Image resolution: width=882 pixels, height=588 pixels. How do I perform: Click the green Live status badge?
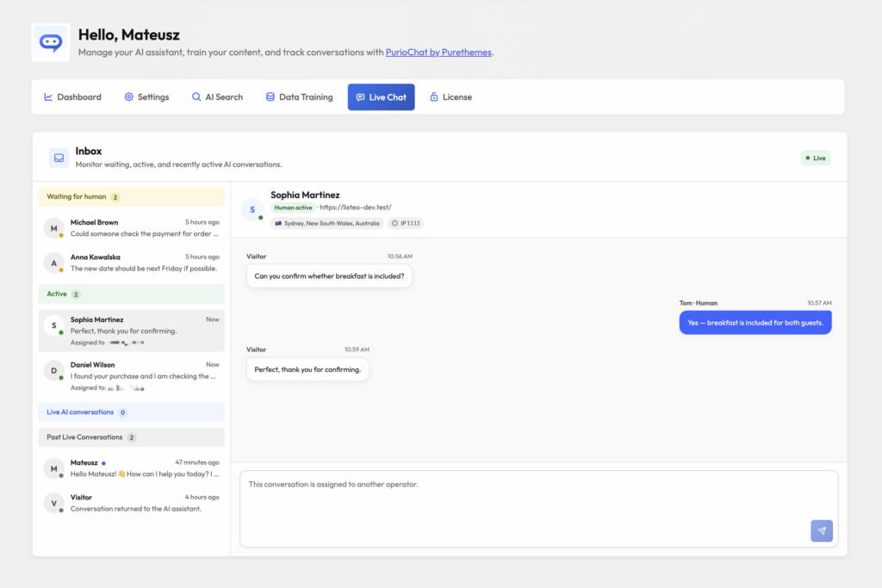click(815, 158)
